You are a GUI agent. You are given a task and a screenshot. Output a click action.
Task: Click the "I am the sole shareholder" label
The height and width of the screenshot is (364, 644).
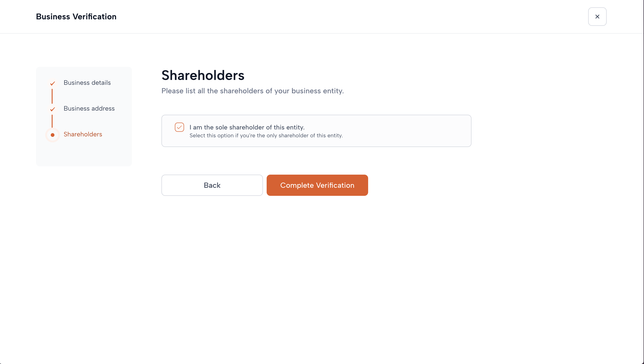point(247,127)
